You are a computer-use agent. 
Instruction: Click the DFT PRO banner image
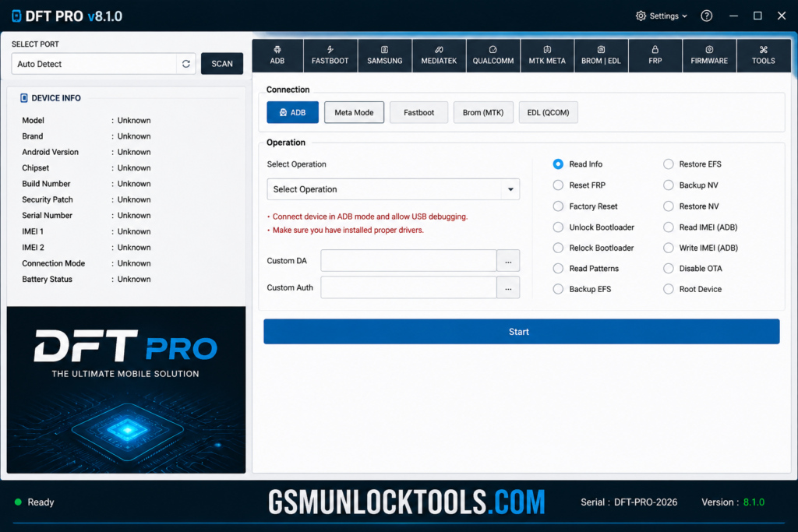pyautogui.click(x=126, y=389)
